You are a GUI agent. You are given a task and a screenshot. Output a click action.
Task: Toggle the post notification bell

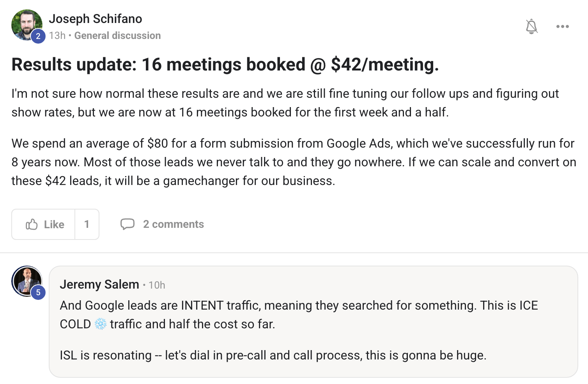(x=531, y=26)
